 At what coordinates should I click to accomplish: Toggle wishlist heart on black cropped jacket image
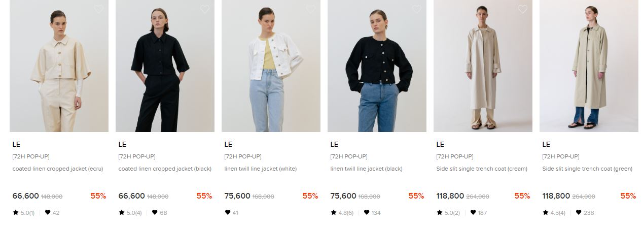pos(205,9)
